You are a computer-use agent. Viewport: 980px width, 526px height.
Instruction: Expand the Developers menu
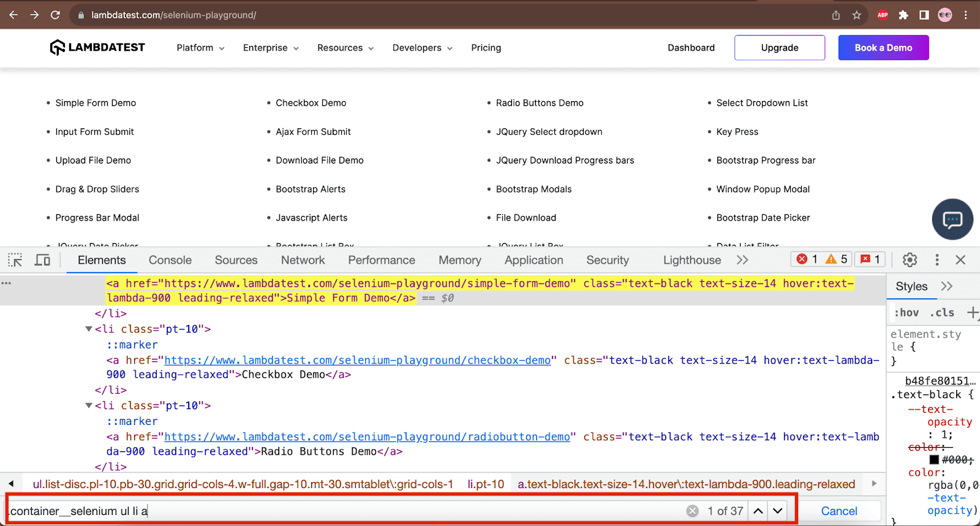point(423,48)
